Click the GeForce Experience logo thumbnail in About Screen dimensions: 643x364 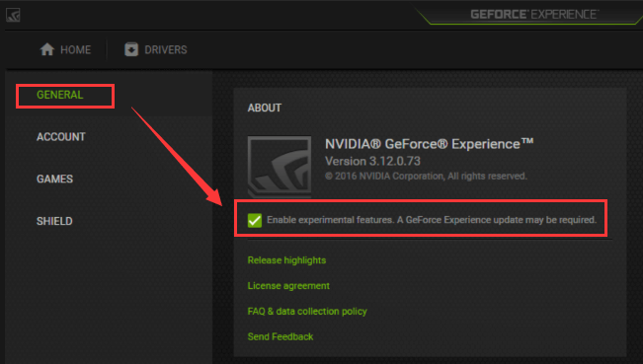pyautogui.click(x=280, y=166)
